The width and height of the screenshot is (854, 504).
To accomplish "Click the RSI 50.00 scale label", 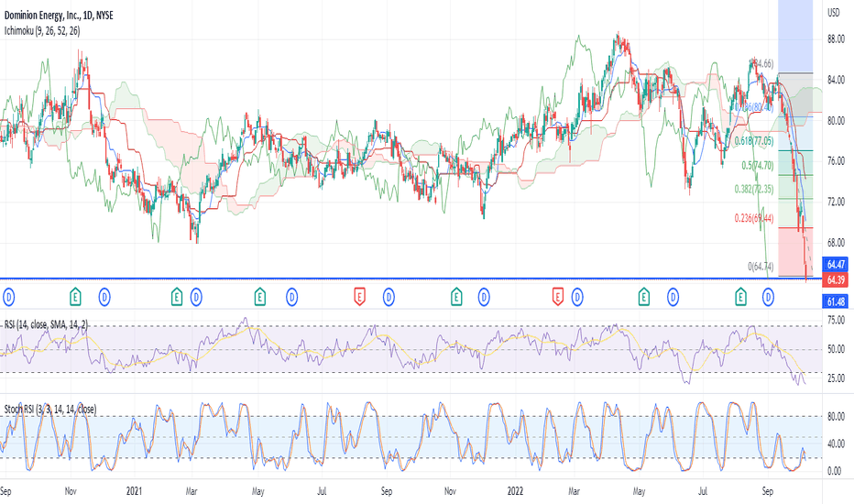I will click(x=836, y=349).
